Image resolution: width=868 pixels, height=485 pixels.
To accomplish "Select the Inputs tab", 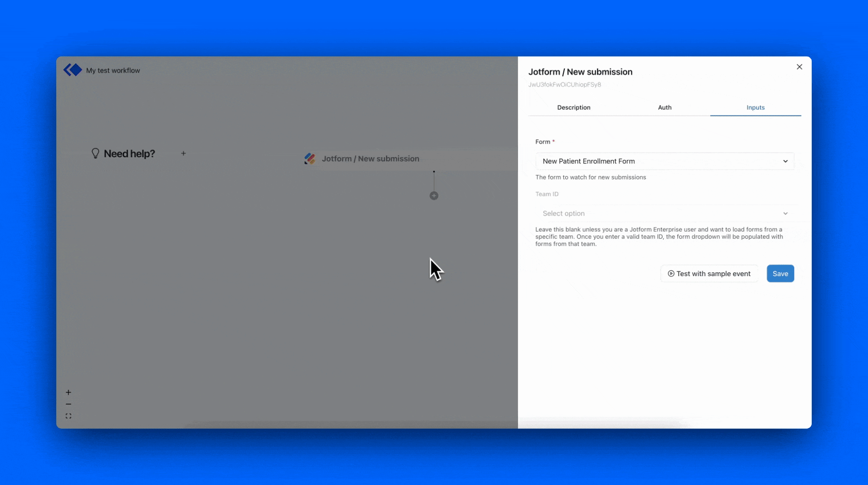I will [755, 108].
